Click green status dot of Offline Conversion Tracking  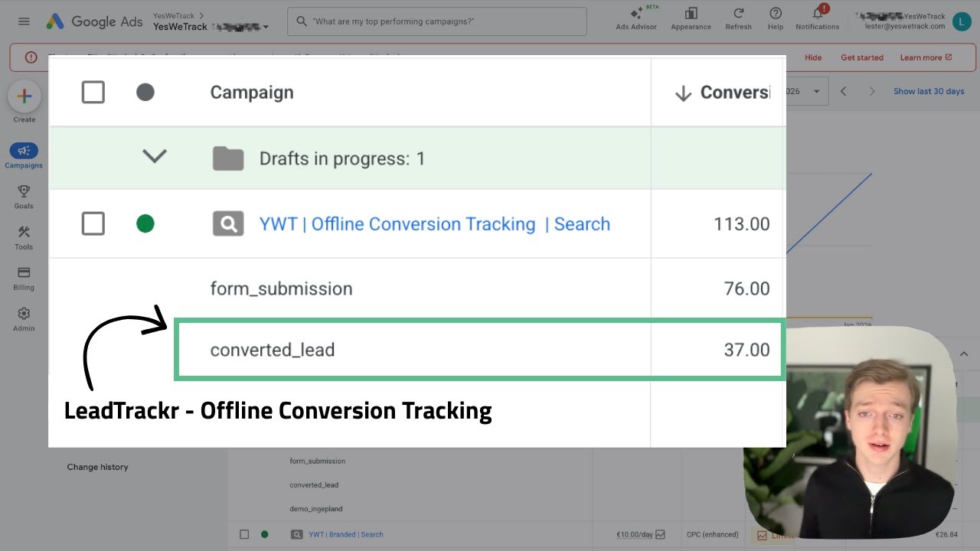point(145,224)
